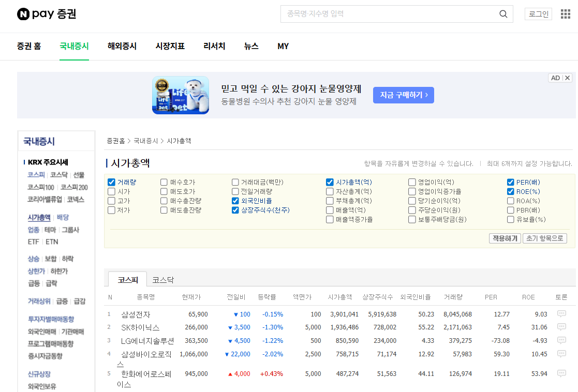The height and width of the screenshot is (392, 578).
Task: Uncheck the 거래량 checkbox
Action: coord(111,182)
